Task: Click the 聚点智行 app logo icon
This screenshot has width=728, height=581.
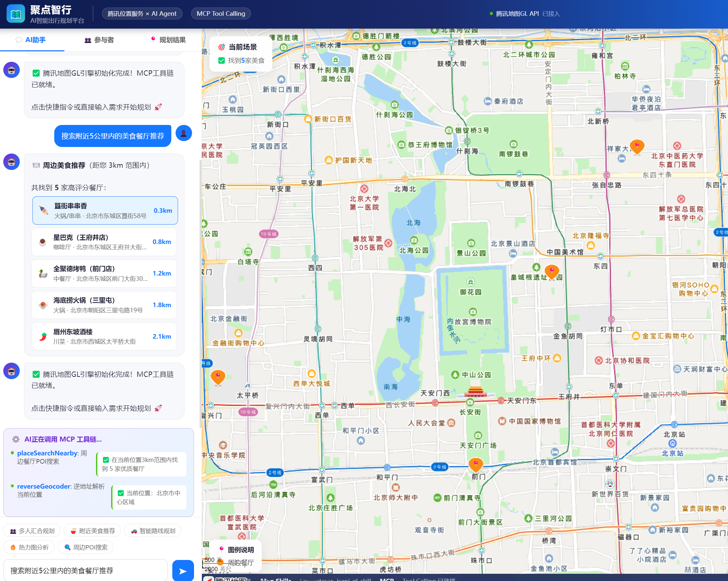Action: pyautogui.click(x=15, y=13)
